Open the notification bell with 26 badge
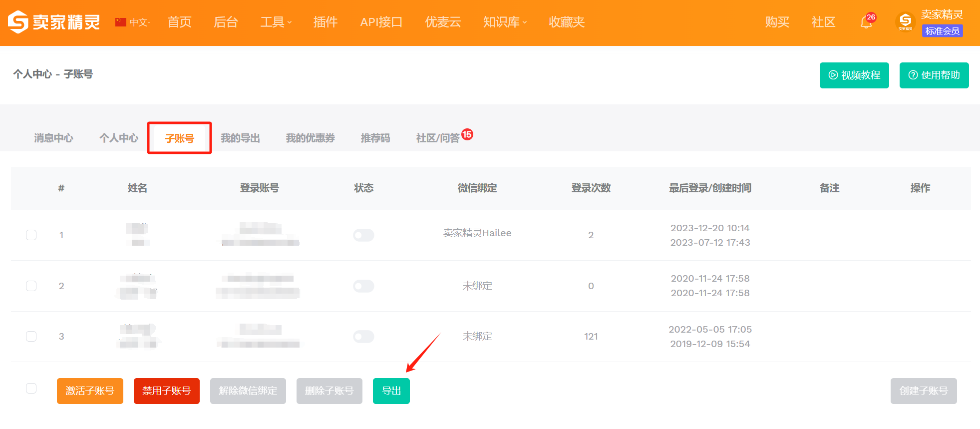The width and height of the screenshot is (980, 429). [x=867, y=22]
